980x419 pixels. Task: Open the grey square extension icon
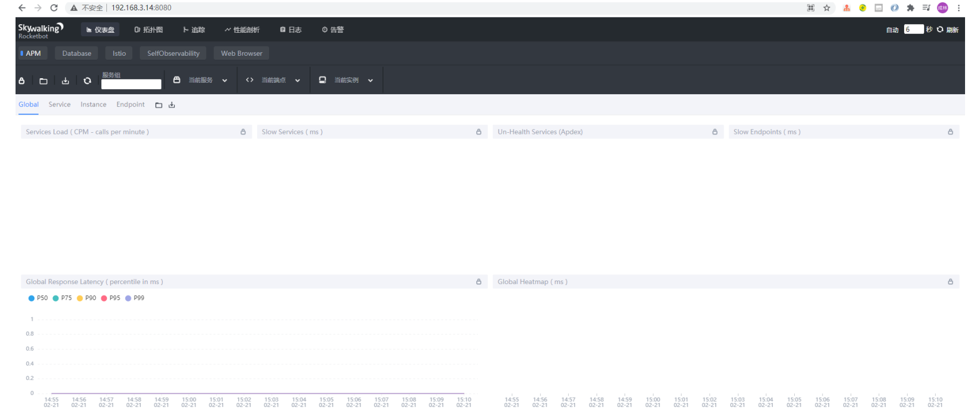click(879, 8)
